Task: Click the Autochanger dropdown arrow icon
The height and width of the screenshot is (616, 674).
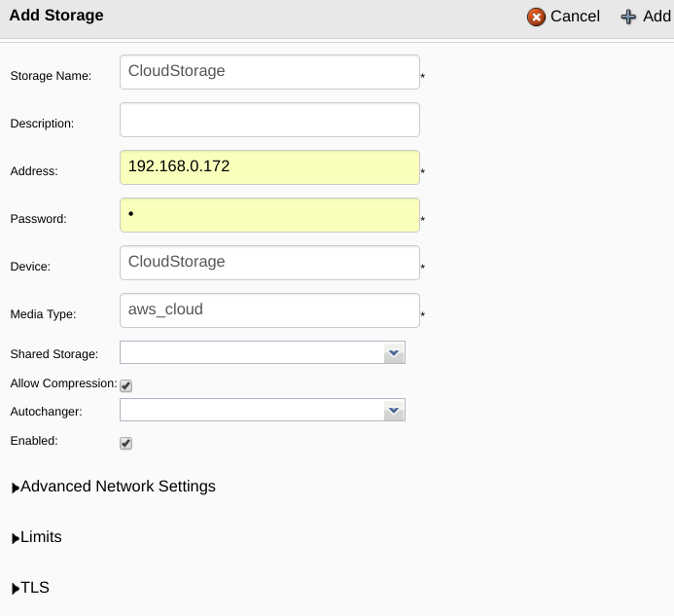Action: click(394, 411)
